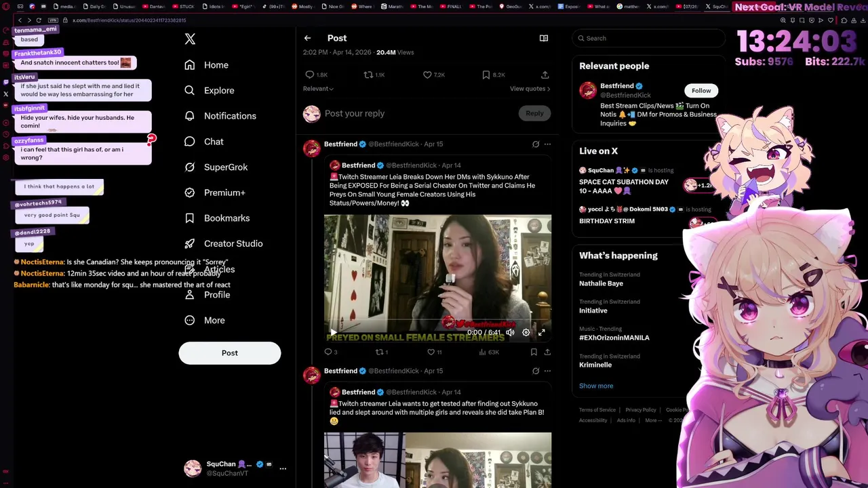The height and width of the screenshot is (488, 868).
Task: Go back with the arrow beside the Post title
Action: (307, 39)
